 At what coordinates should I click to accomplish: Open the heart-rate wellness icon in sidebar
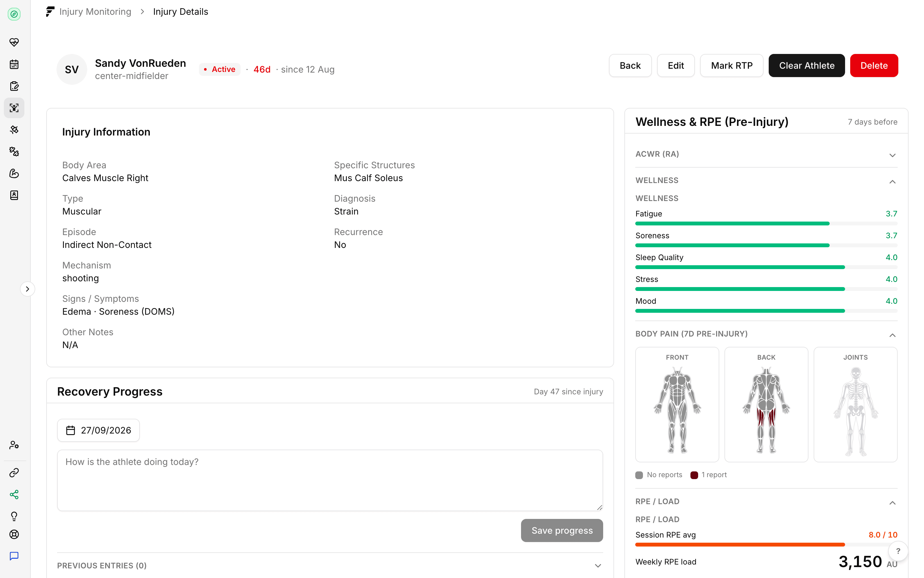[x=14, y=42]
